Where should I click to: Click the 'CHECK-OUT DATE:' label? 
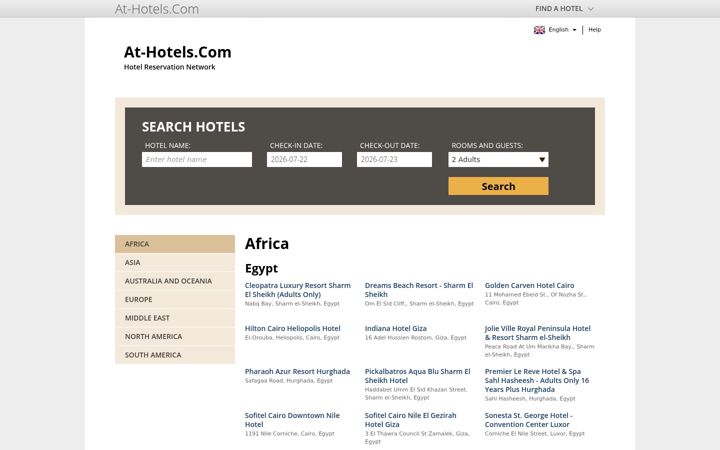390,146
